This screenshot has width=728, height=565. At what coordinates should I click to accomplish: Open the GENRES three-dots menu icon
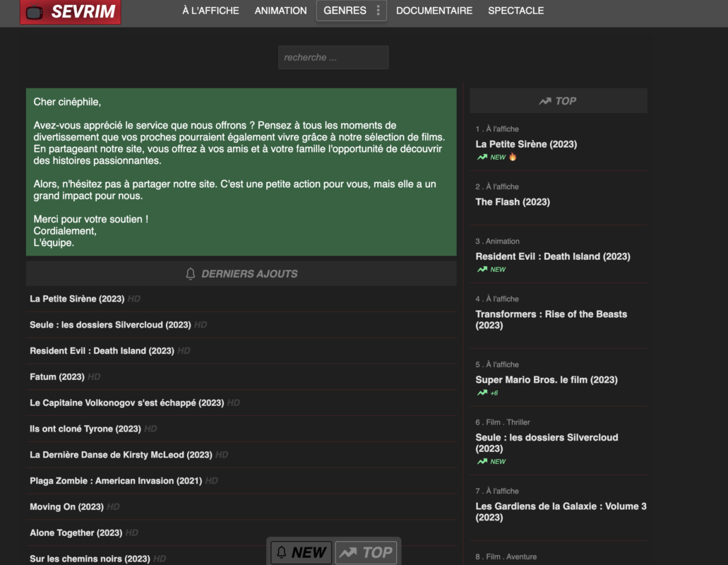(x=378, y=10)
